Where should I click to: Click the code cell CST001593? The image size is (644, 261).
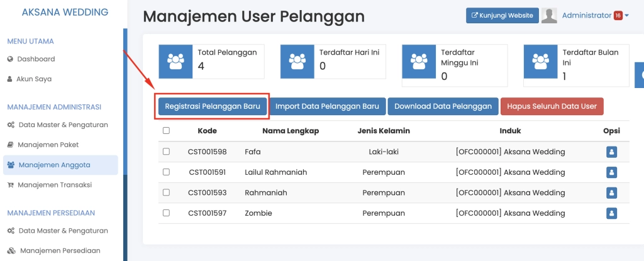(208, 193)
